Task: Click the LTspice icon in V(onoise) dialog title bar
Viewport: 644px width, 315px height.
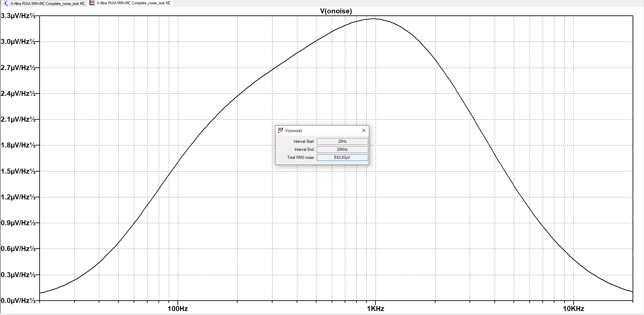Action: pos(281,130)
